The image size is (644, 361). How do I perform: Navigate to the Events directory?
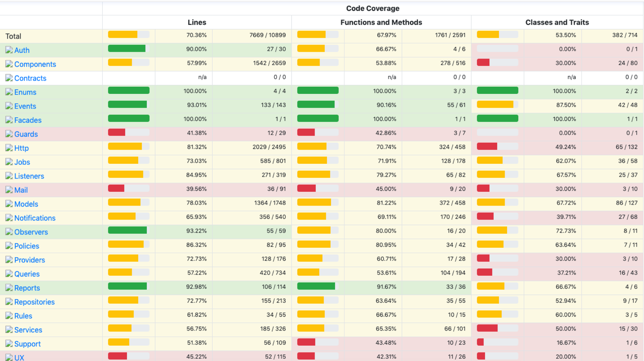(x=25, y=106)
